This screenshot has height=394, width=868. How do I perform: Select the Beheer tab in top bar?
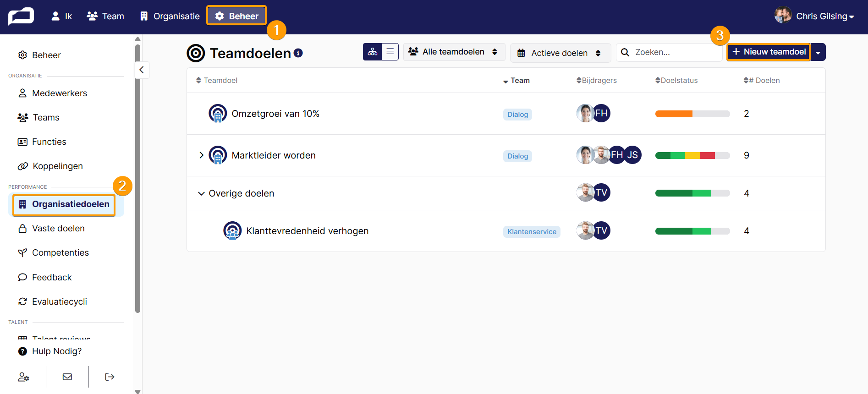click(236, 16)
